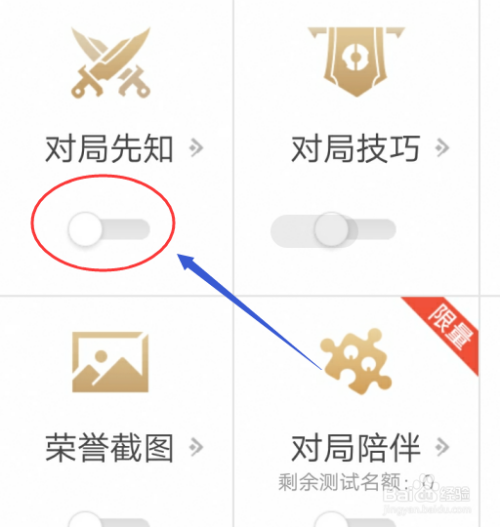The height and width of the screenshot is (527, 500).
Task: Tap the picture frame icon
Action: coord(111,362)
